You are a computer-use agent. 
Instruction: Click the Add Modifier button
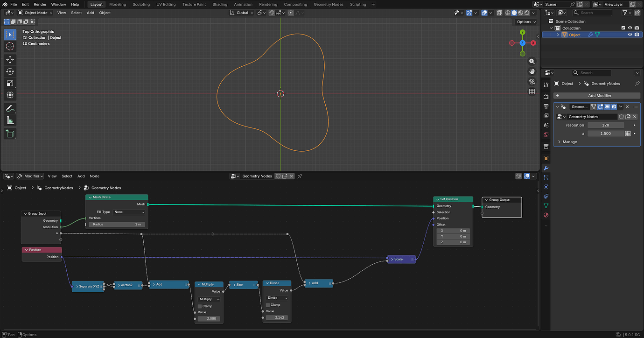coord(597,95)
